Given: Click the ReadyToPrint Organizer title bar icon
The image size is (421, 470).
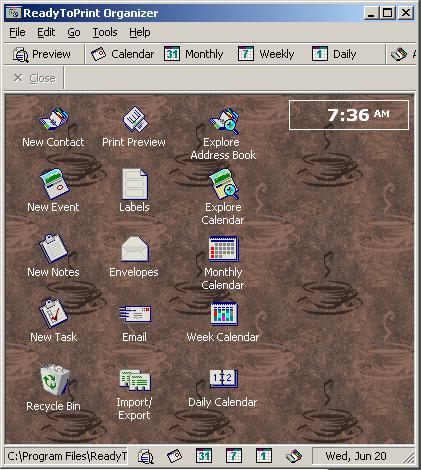Looking at the screenshot, I should click(x=14, y=13).
